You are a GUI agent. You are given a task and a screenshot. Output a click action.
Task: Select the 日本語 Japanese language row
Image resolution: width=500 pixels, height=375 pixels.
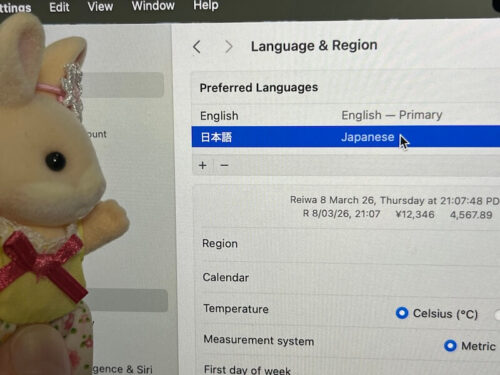pos(346,137)
